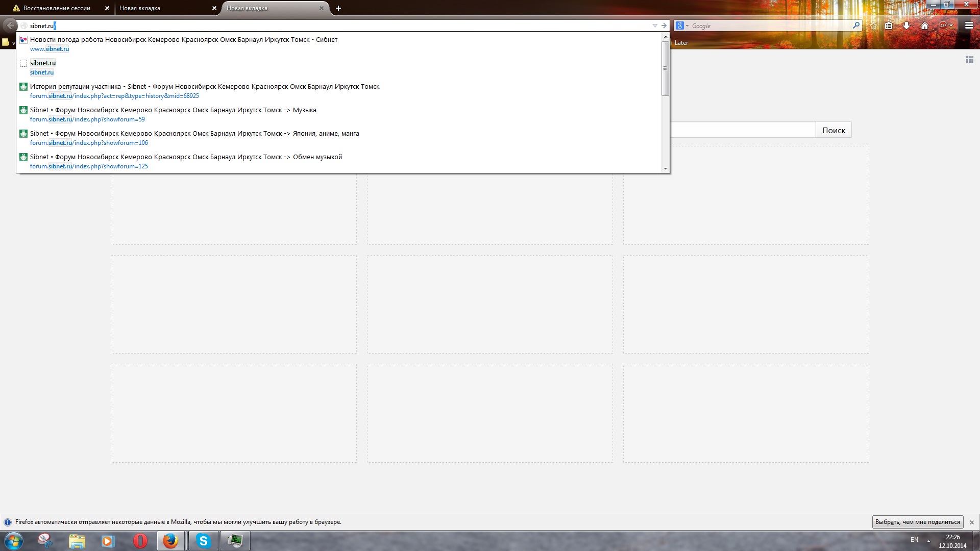
Task: Open the address bar history dropdown arrow
Action: pyautogui.click(x=655, y=26)
